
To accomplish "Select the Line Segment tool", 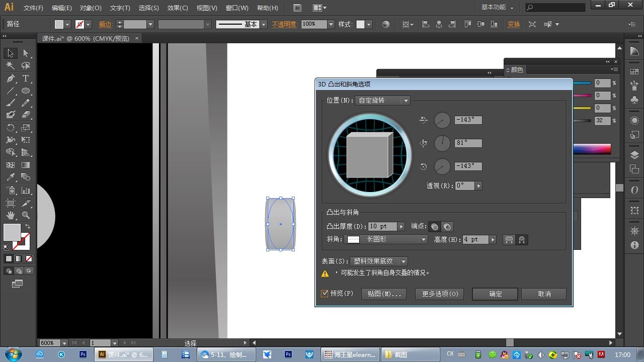I will 11,91.
